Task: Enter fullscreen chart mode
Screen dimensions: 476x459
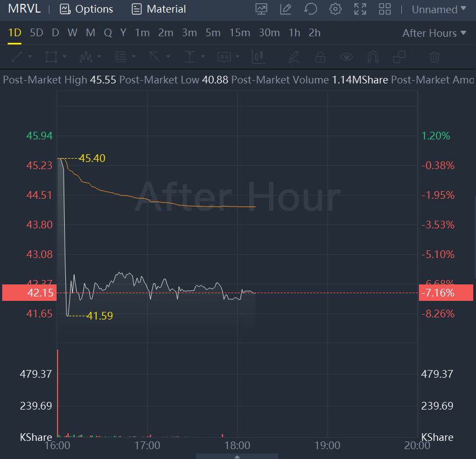Action: [x=360, y=9]
